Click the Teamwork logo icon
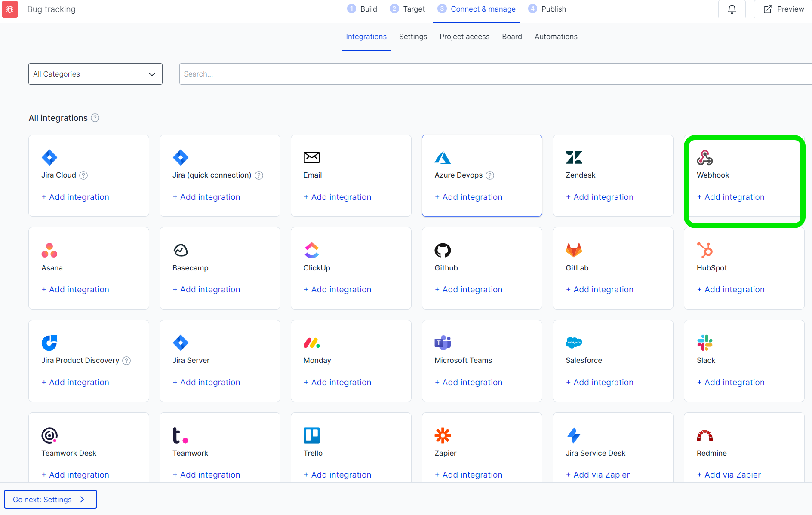 pos(181,435)
